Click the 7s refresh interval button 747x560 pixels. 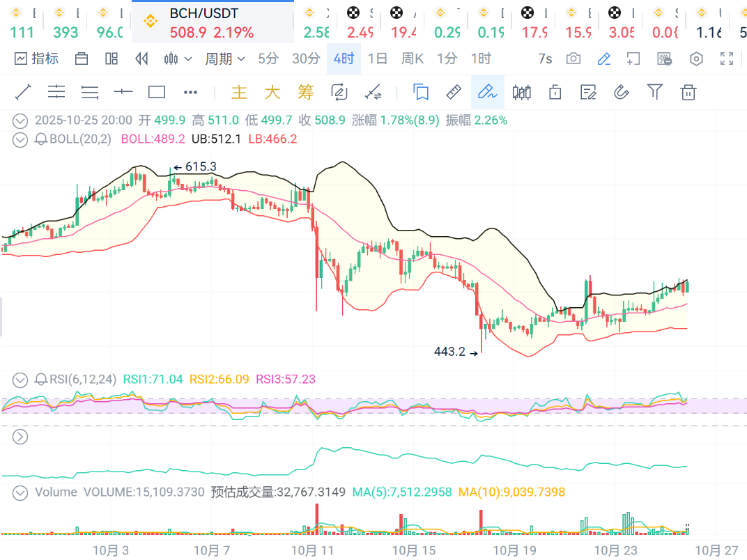[x=545, y=59]
